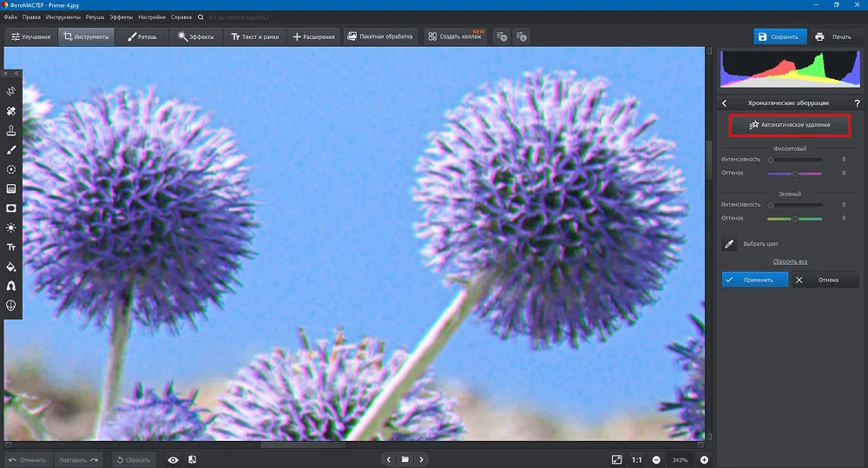Select the vignette tool
Image resolution: width=868 pixels, height=468 pixels.
click(11, 208)
